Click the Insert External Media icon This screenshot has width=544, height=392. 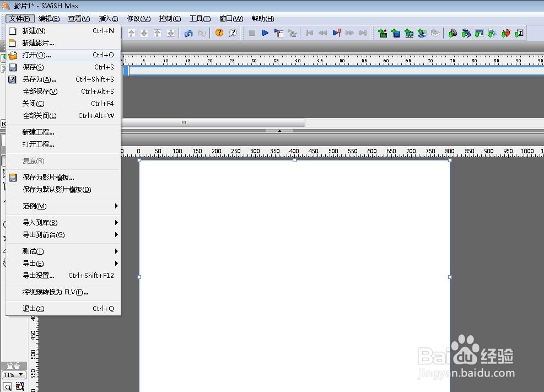(422, 33)
